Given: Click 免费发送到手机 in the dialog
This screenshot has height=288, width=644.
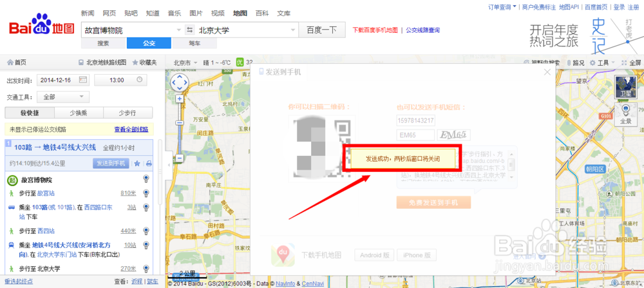Looking at the screenshot, I should point(433,202).
